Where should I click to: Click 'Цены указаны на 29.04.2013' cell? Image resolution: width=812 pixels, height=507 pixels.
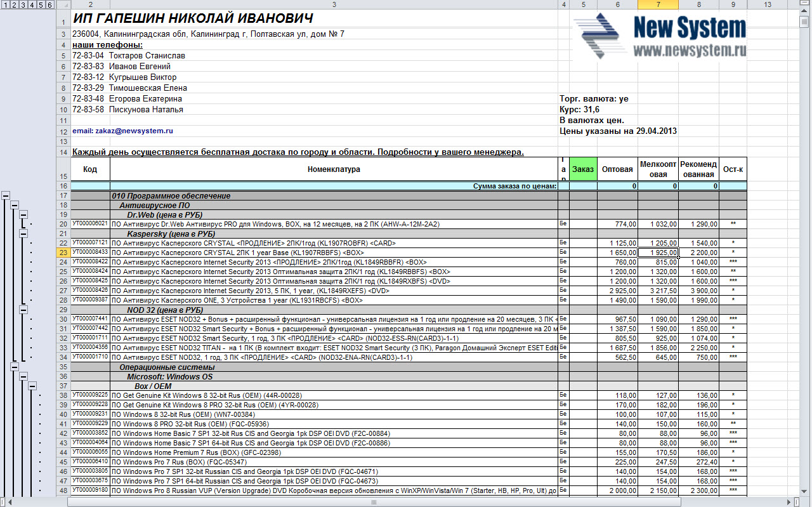(618, 131)
